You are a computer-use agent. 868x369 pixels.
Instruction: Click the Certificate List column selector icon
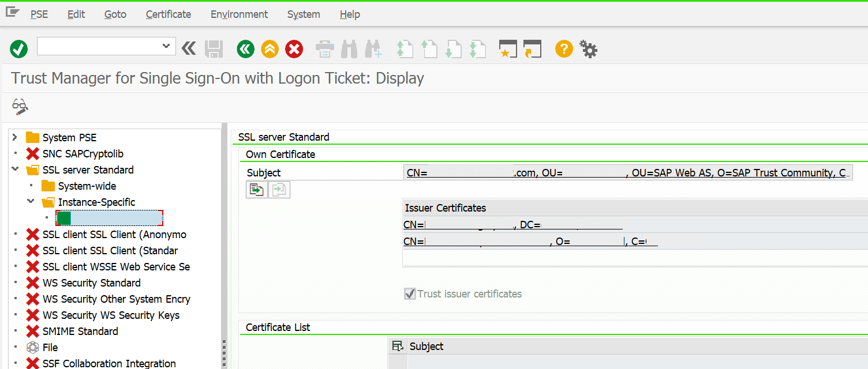397,346
